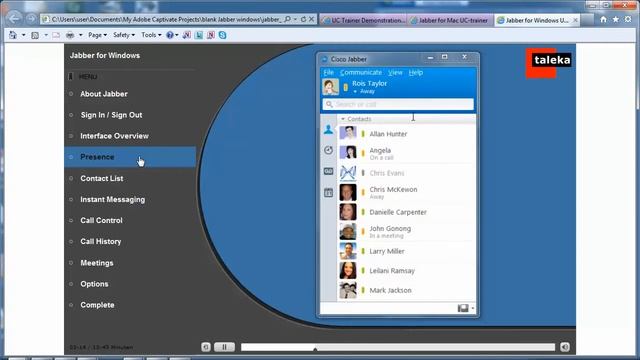The height and width of the screenshot is (360, 640).
Task: Pause the training playback
Action: [224, 347]
